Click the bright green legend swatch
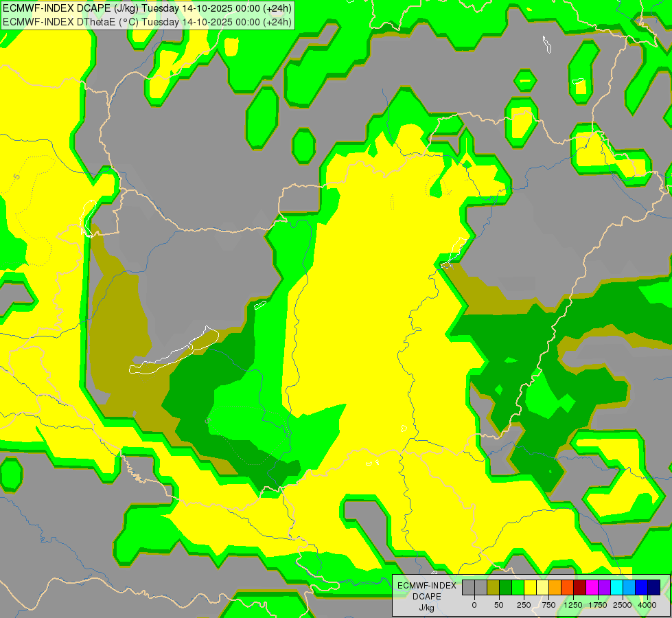Image resolution: width=672 pixels, height=618 pixels. pos(518,588)
